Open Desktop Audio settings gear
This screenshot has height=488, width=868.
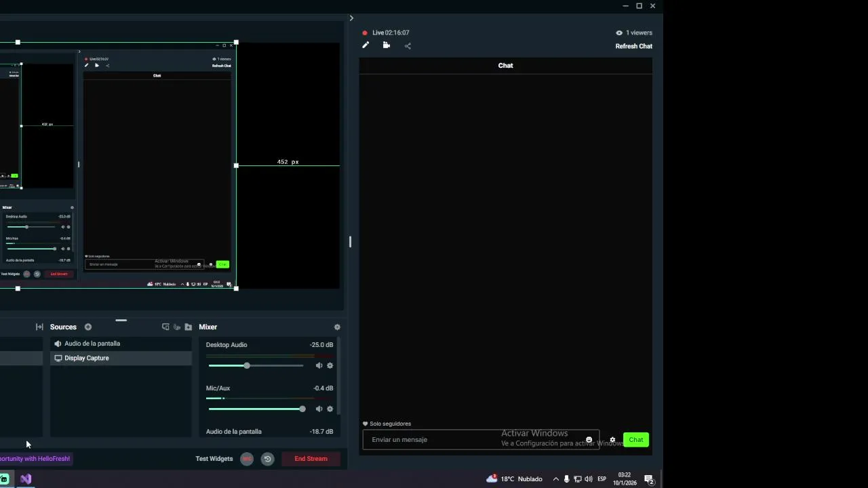pyautogui.click(x=330, y=365)
